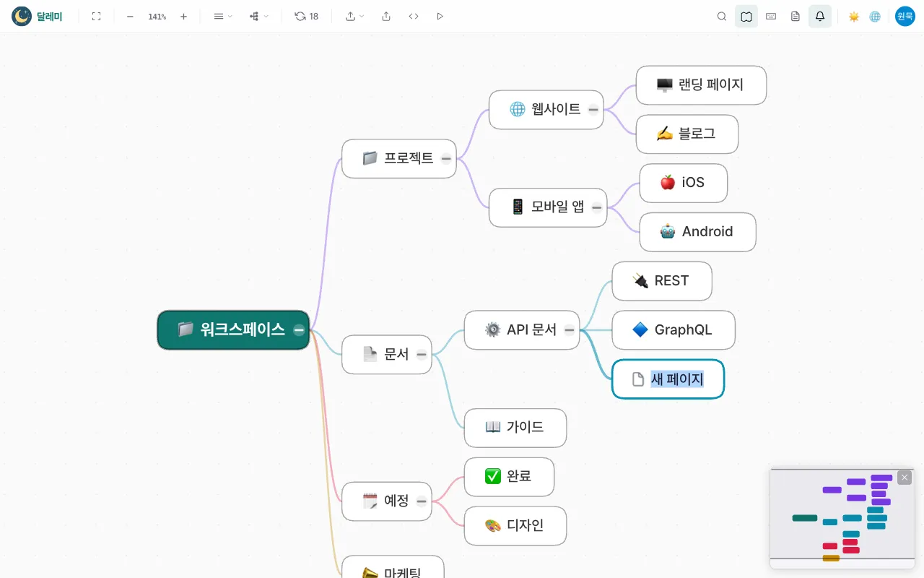Screen dimensions: 924x578
Task: Collapse the API 문서 branch
Action: tap(570, 330)
